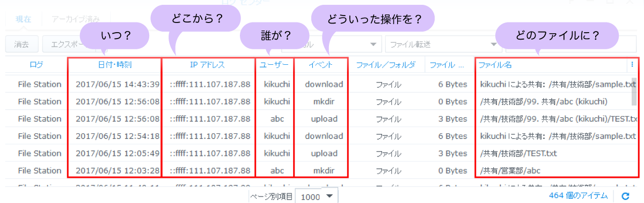Click File Station in the 12:05:49 row
The height and width of the screenshot is (203, 644).
(40, 153)
